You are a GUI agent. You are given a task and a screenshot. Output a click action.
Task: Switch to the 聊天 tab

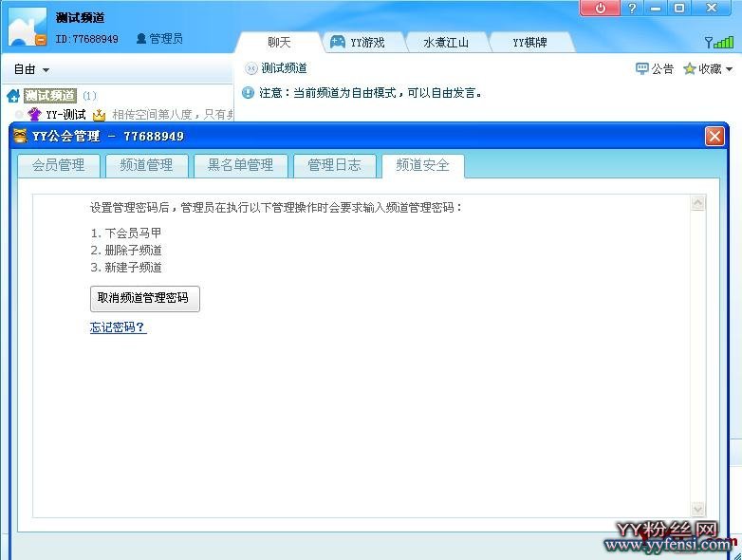(x=279, y=42)
